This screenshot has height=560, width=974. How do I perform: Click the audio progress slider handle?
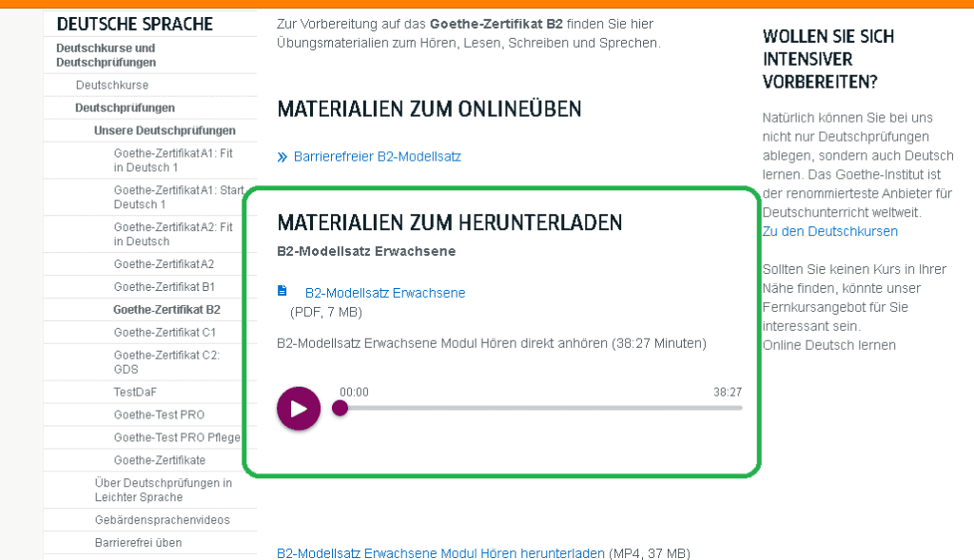tap(340, 408)
